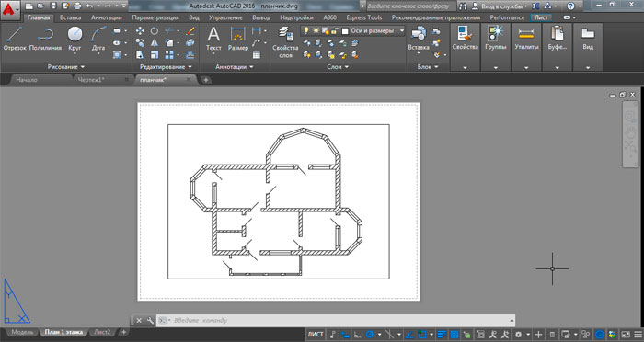Click the Print icon in quick access toolbar
644x342 pixels.
pyautogui.click(x=77, y=6)
